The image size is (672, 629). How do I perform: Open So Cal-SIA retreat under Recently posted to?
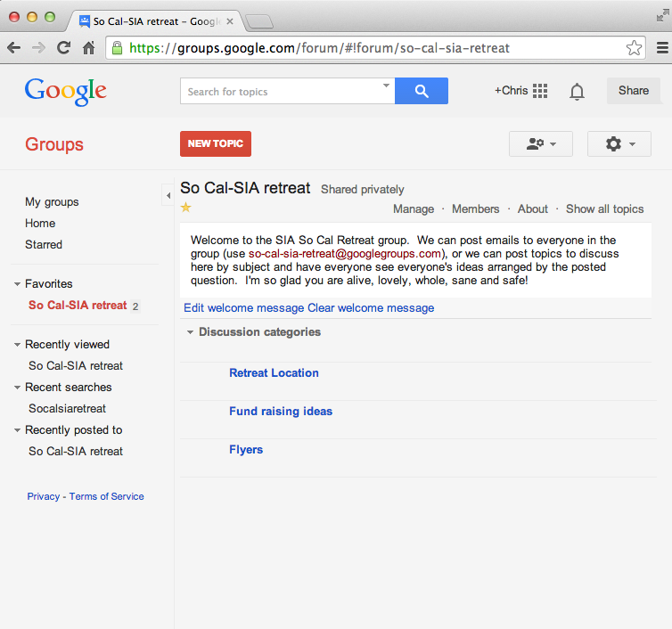pyautogui.click(x=76, y=452)
